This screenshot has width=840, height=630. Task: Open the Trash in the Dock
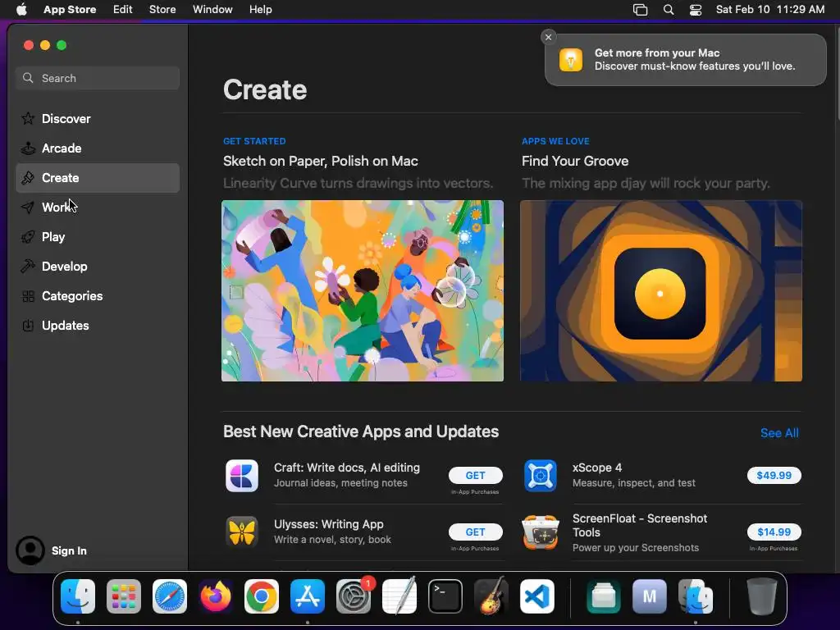pyautogui.click(x=762, y=596)
